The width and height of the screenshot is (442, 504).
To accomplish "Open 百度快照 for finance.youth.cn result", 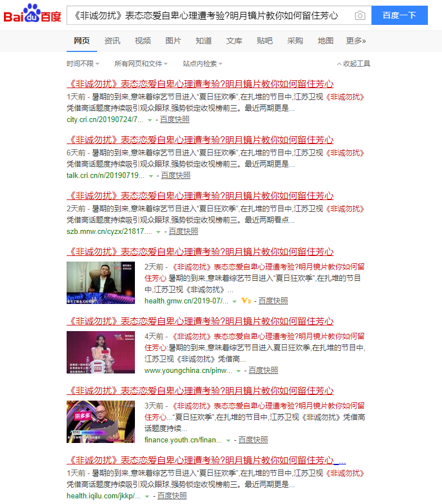I will point(253,440).
